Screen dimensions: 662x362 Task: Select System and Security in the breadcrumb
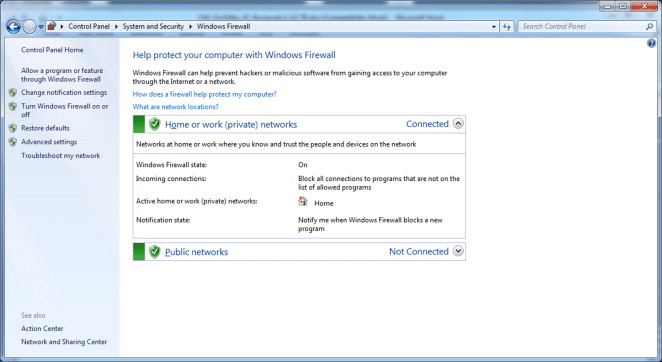153,26
